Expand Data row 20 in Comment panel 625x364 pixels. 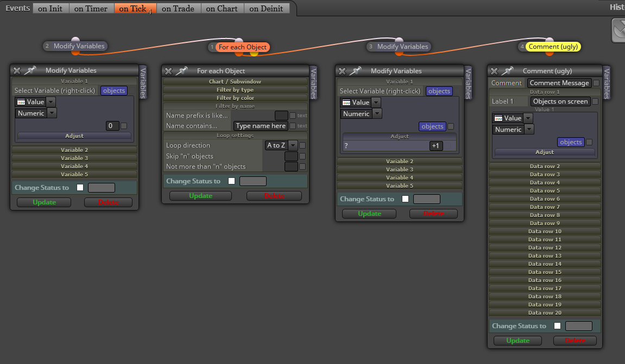pyautogui.click(x=545, y=313)
